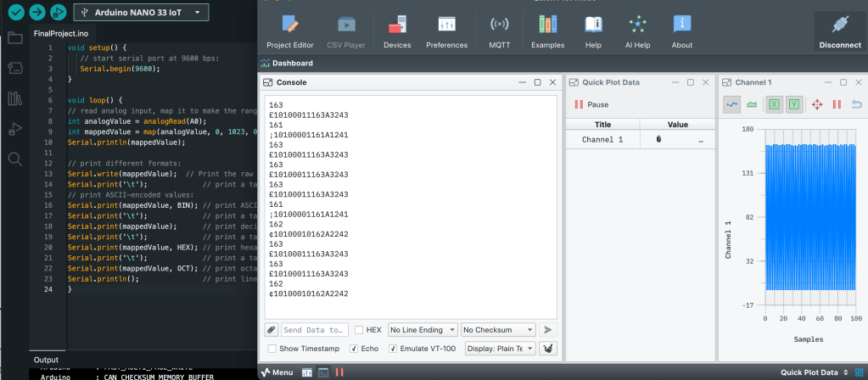
Task: Open the Project Editor
Action: [289, 31]
